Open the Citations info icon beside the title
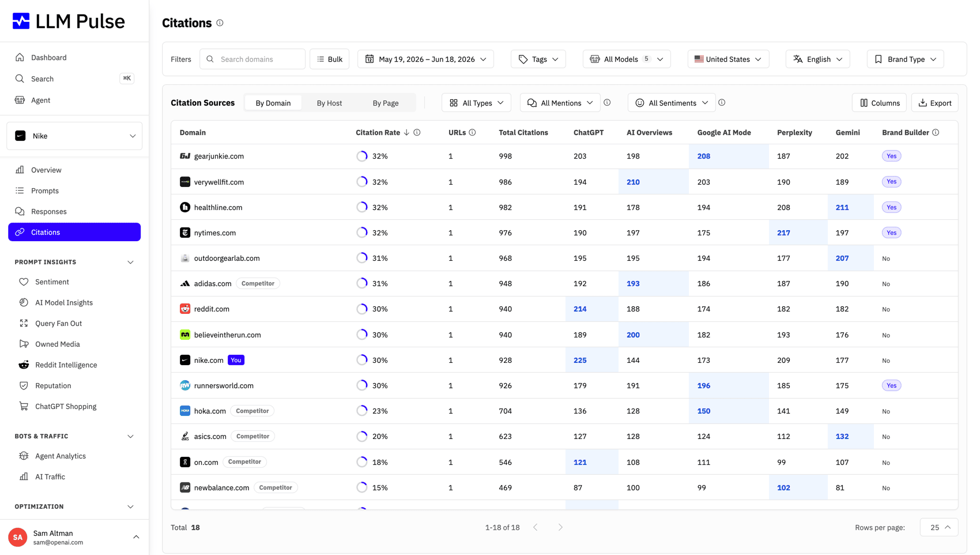Viewport: 980px width, 555px height. (x=220, y=23)
